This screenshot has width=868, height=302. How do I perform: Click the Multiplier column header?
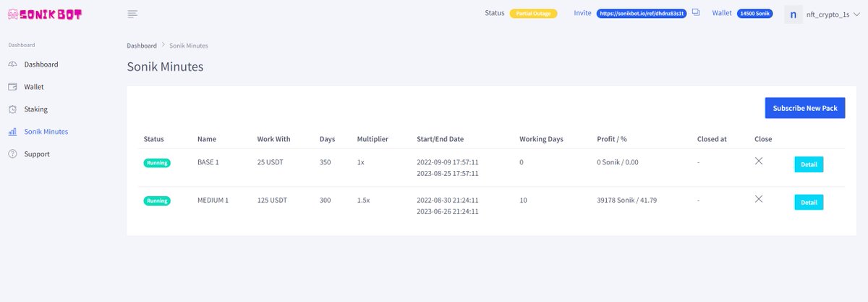(373, 139)
